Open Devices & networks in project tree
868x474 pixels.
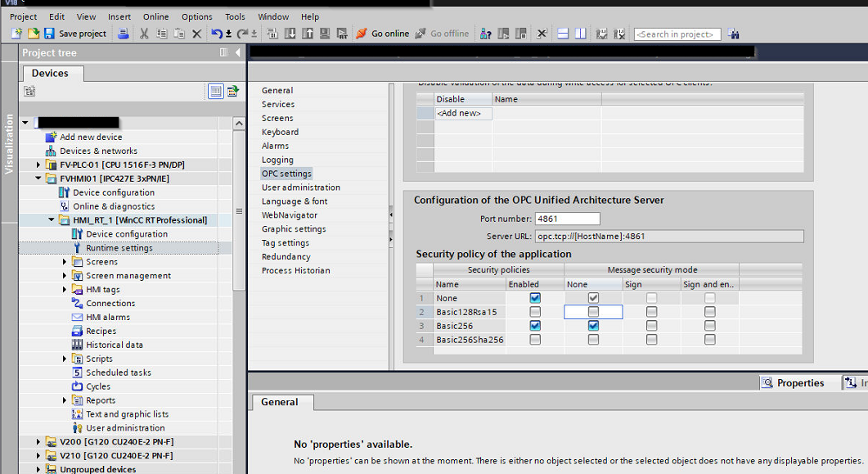(x=98, y=151)
